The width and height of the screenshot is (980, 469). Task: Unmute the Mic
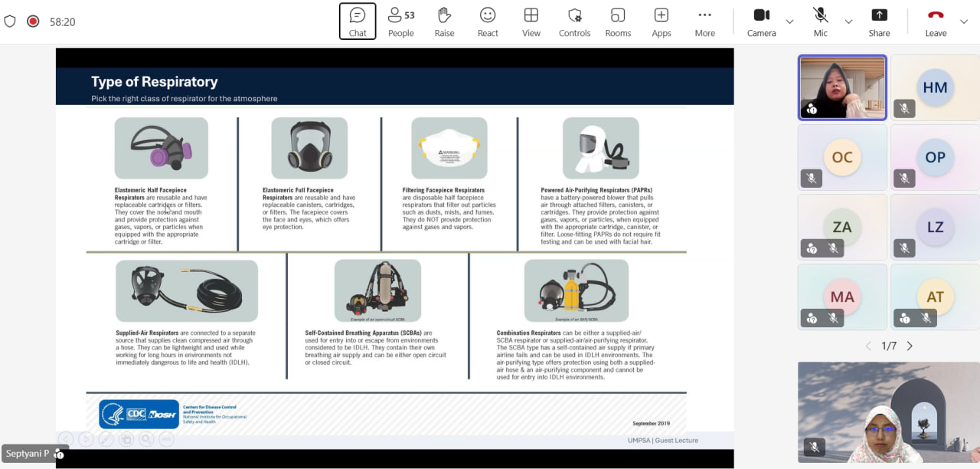(x=820, y=21)
